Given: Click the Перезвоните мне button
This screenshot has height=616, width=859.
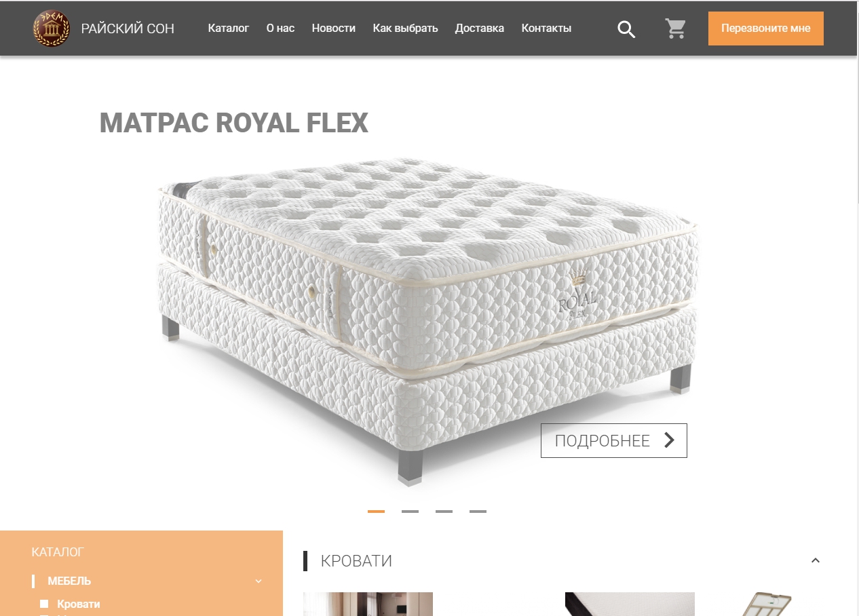Looking at the screenshot, I should coord(766,28).
